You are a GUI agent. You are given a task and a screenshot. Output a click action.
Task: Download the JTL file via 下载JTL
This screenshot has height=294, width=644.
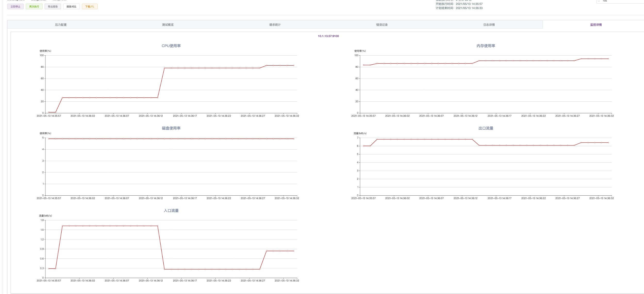click(90, 7)
